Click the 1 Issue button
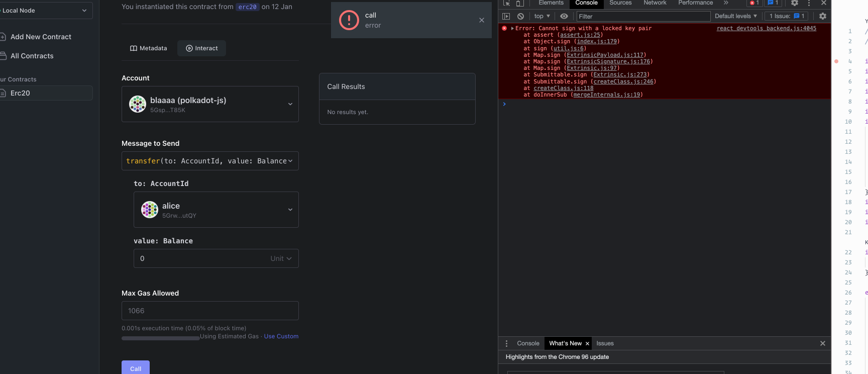868x374 pixels. (x=787, y=16)
